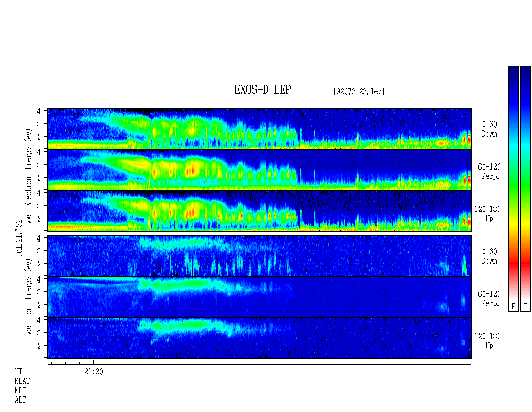This screenshot has height=412, width=532.
Task: Click the ion 0-60 Down panel label
Action: pos(489,256)
